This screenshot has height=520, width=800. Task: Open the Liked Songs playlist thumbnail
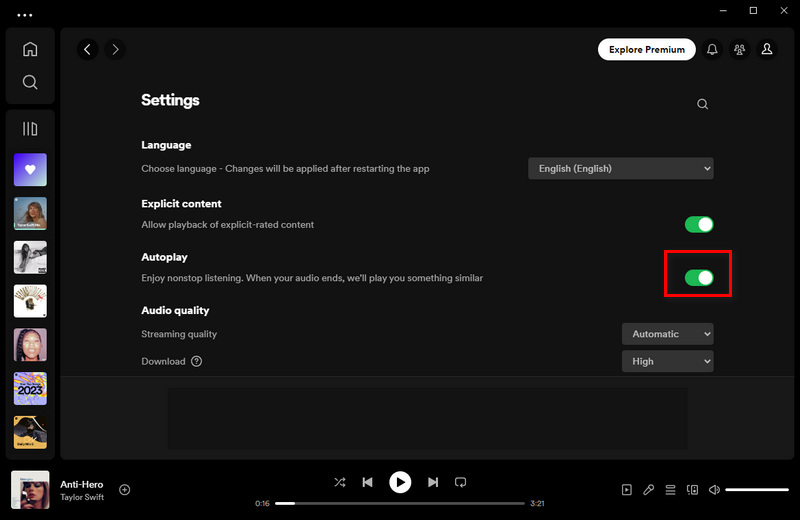coord(30,169)
